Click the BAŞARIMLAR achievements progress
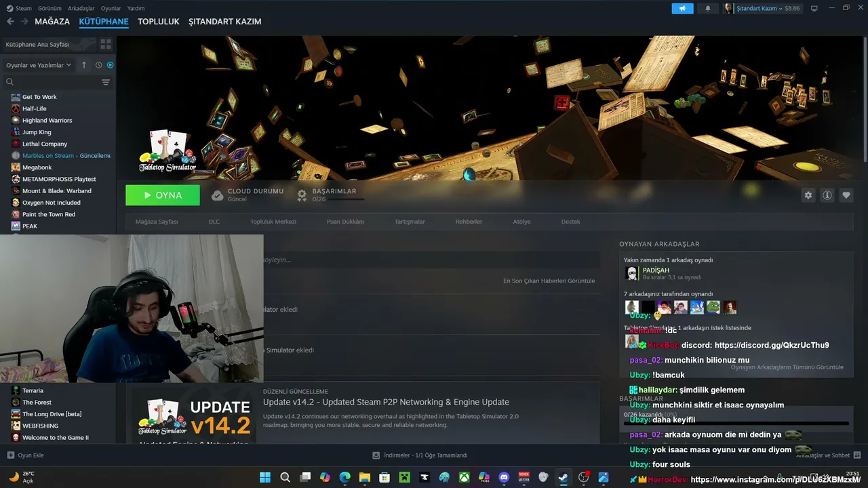Image resolution: width=868 pixels, height=488 pixels. point(331,195)
